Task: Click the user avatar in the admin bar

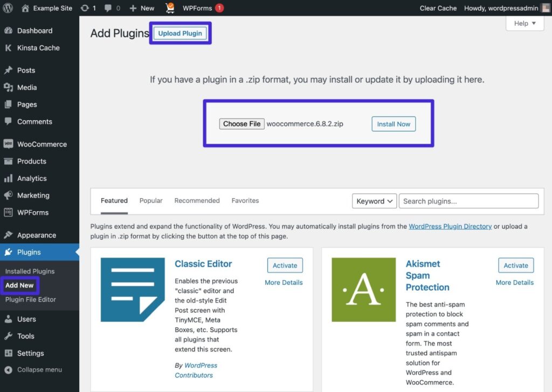Action: 546,8
